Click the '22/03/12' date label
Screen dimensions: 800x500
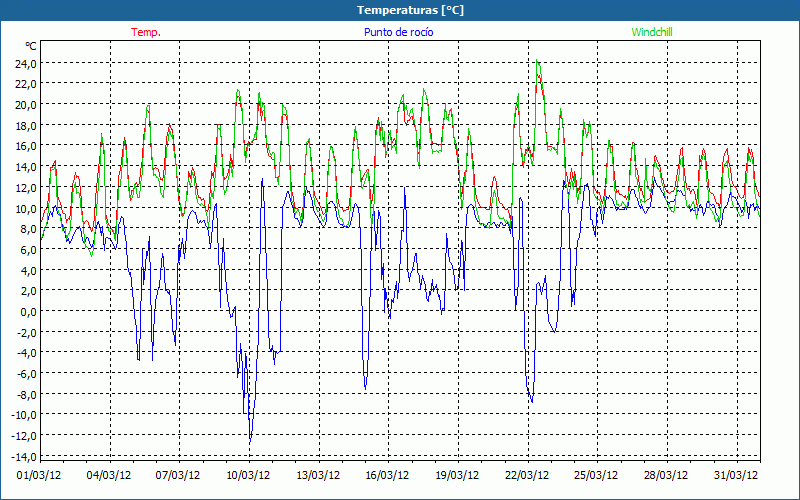pyautogui.click(x=527, y=475)
